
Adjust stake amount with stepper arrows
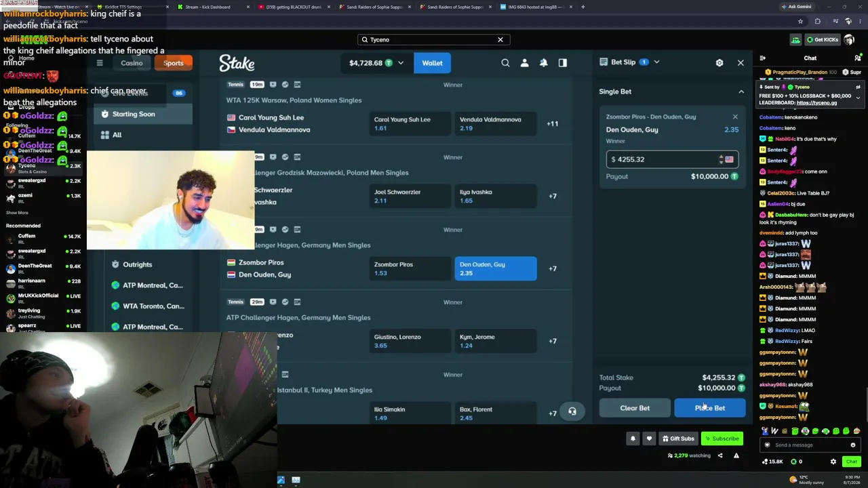(x=721, y=159)
